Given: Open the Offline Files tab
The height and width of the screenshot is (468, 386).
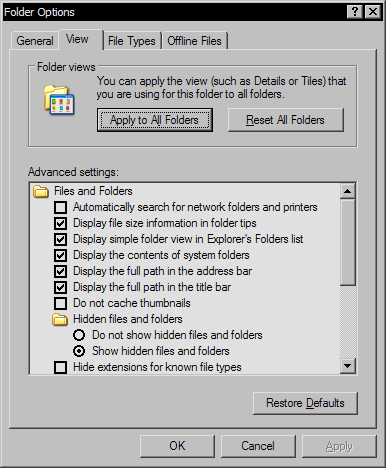Looking at the screenshot, I should [x=194, y=41].
